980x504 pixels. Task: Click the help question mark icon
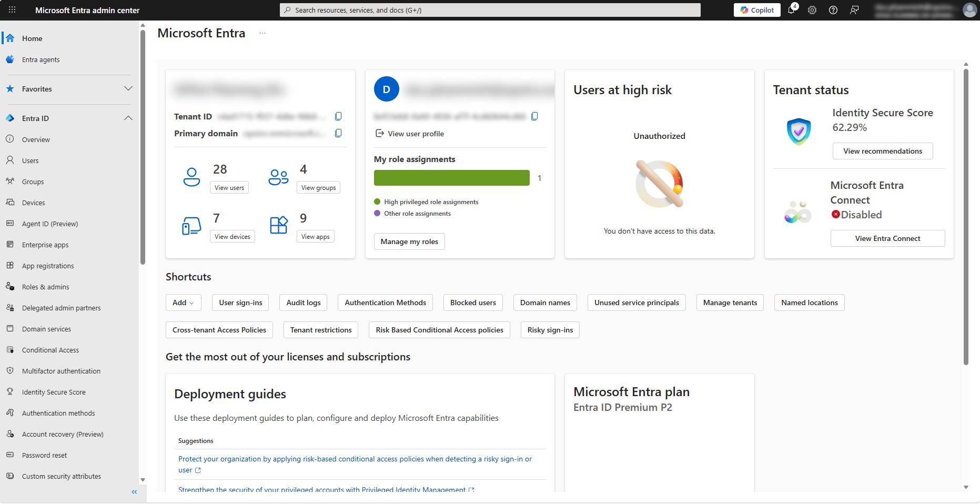coord(833,10)
